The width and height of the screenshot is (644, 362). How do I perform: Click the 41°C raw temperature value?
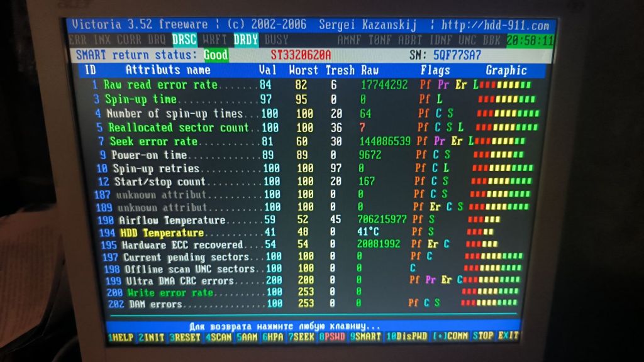click(368, 231)
